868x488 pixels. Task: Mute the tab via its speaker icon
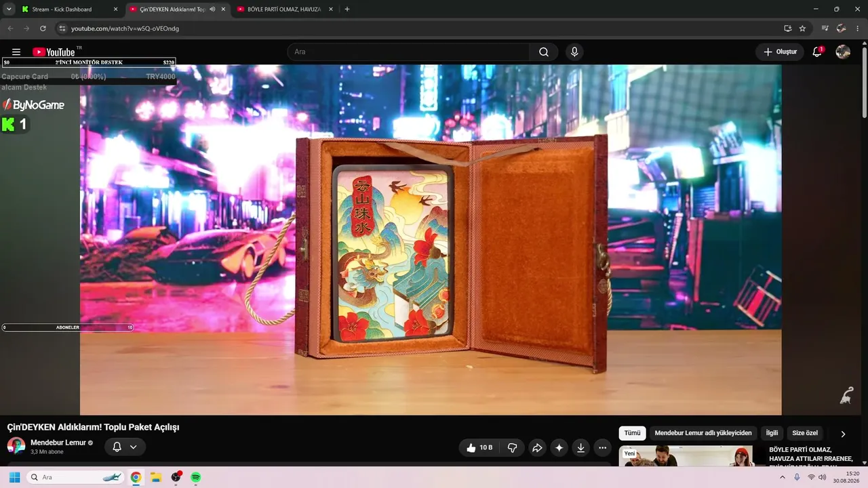(x=212, y=9)
